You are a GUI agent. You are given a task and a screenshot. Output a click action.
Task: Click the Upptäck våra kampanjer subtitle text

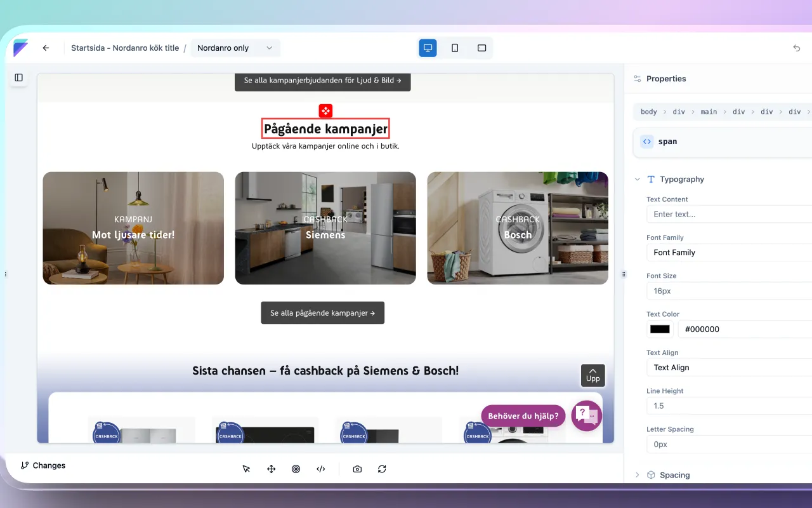(x=325, y=146)
